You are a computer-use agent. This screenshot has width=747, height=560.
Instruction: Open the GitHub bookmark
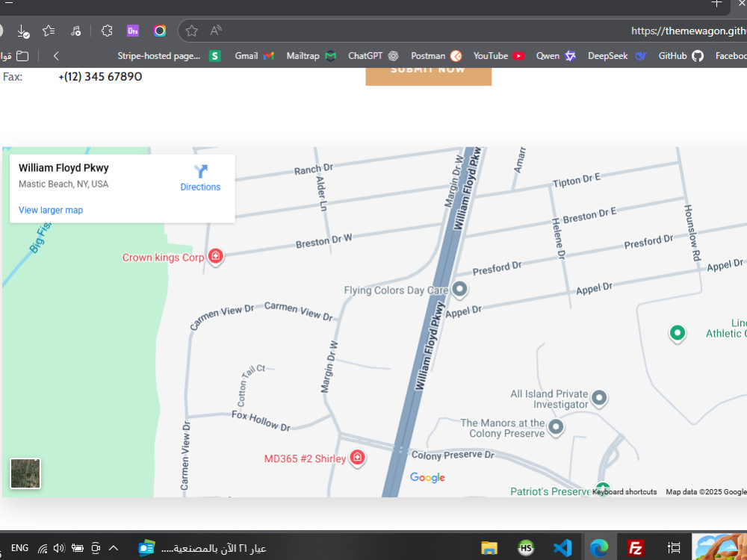[x=681, y=56]
